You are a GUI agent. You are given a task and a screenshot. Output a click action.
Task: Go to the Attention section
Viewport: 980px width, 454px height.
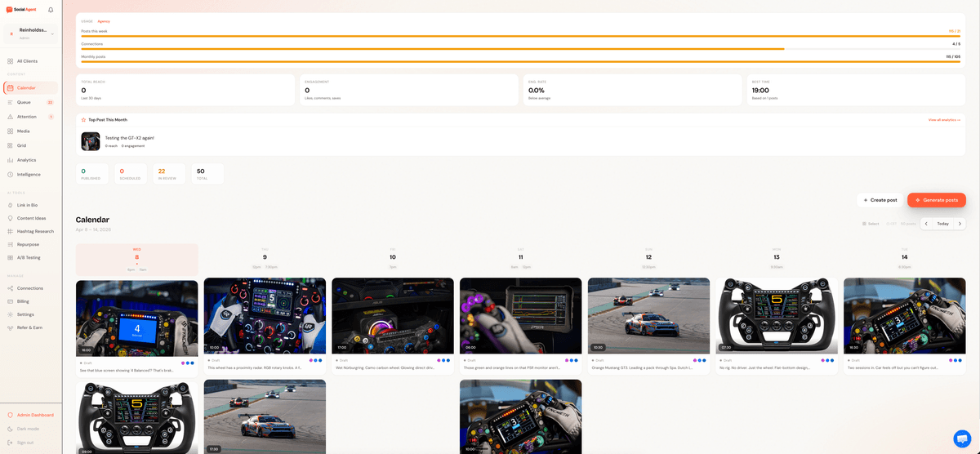click(31, 117)
